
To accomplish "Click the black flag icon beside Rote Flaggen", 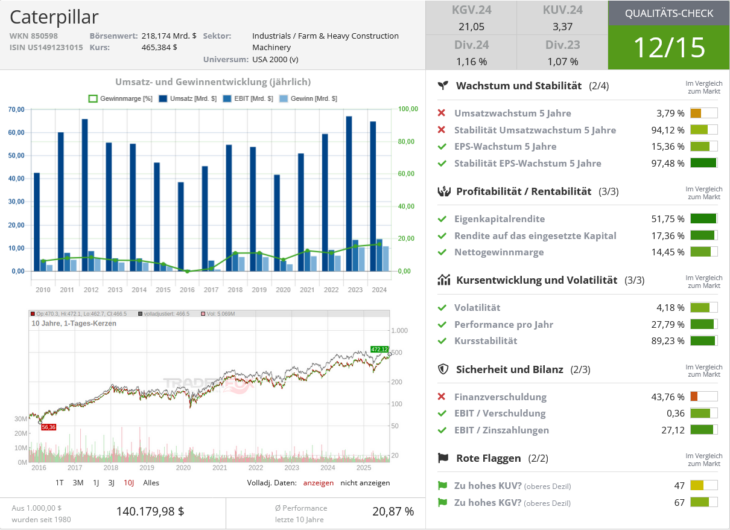I will click(x=443, y=458).
